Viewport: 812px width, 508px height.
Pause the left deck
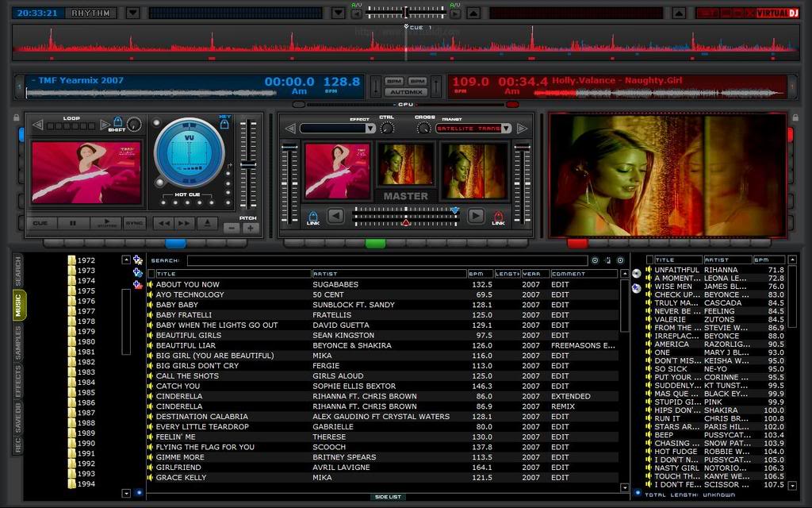point(72,223)
